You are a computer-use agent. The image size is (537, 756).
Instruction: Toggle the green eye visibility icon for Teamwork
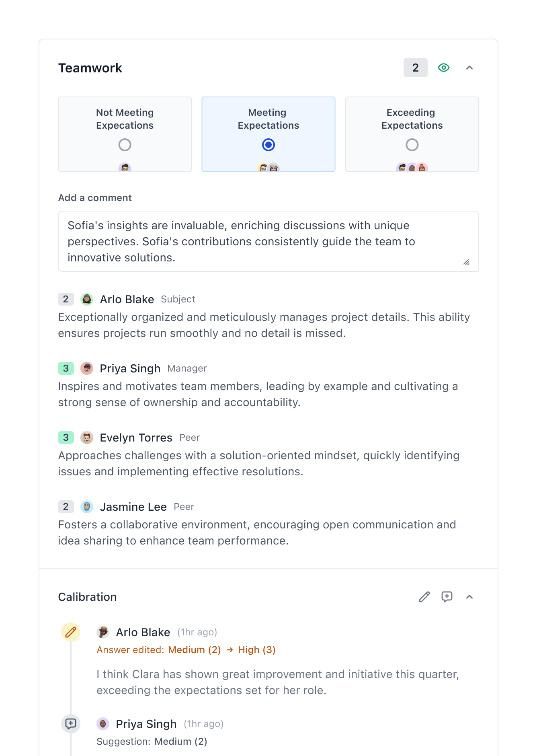click(443, 68)
